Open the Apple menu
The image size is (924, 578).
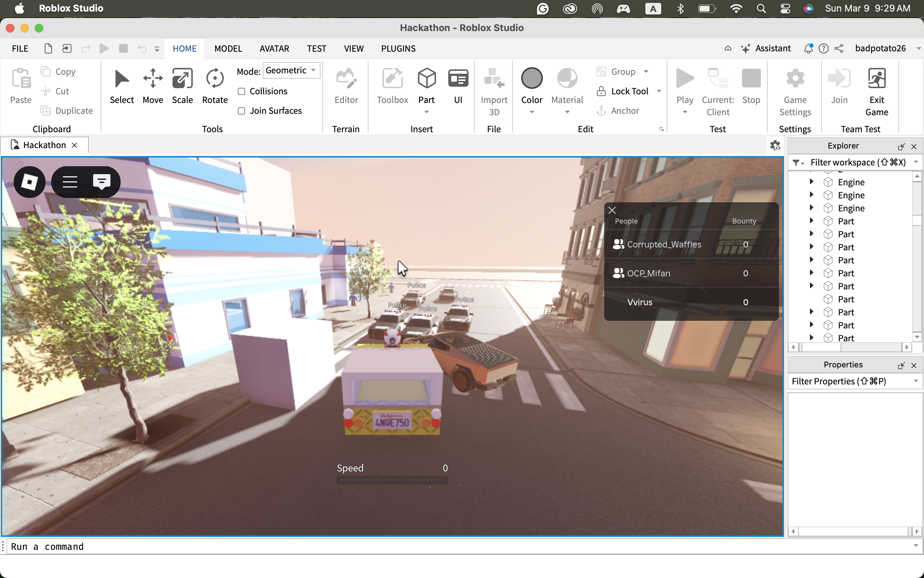click(19, 8)
